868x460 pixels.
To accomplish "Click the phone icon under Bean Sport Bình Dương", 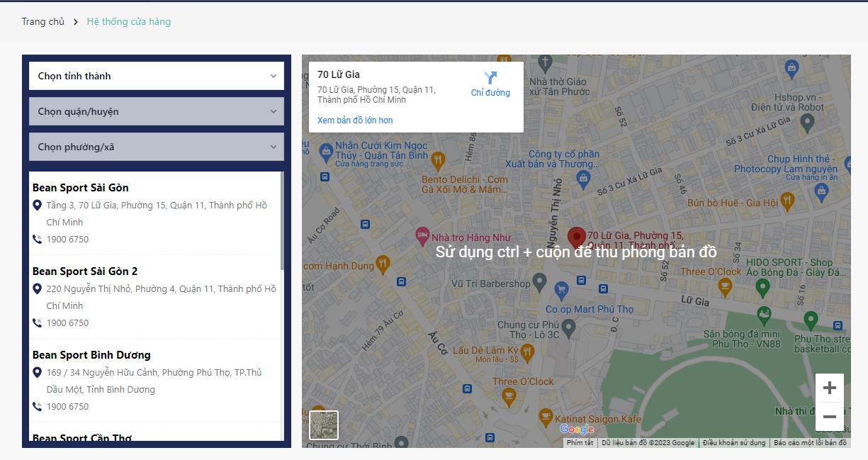I will click(38, 406).
